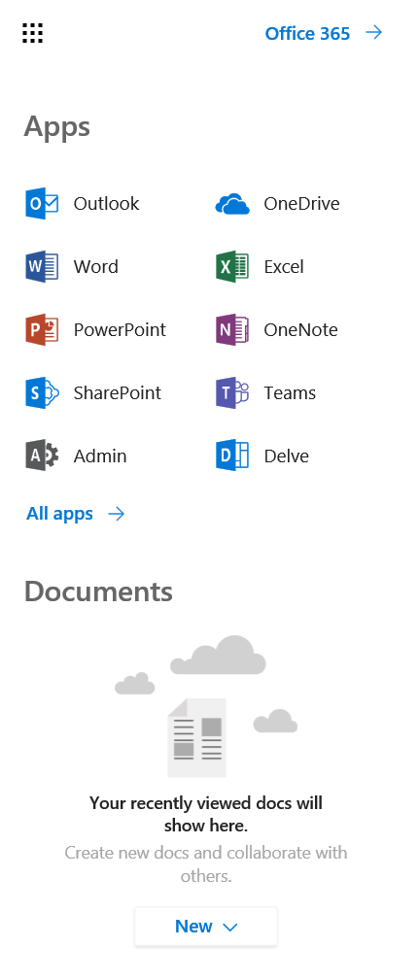419x980 pixels.
Task: Launch Word via its icon
Action: (42, 267)
